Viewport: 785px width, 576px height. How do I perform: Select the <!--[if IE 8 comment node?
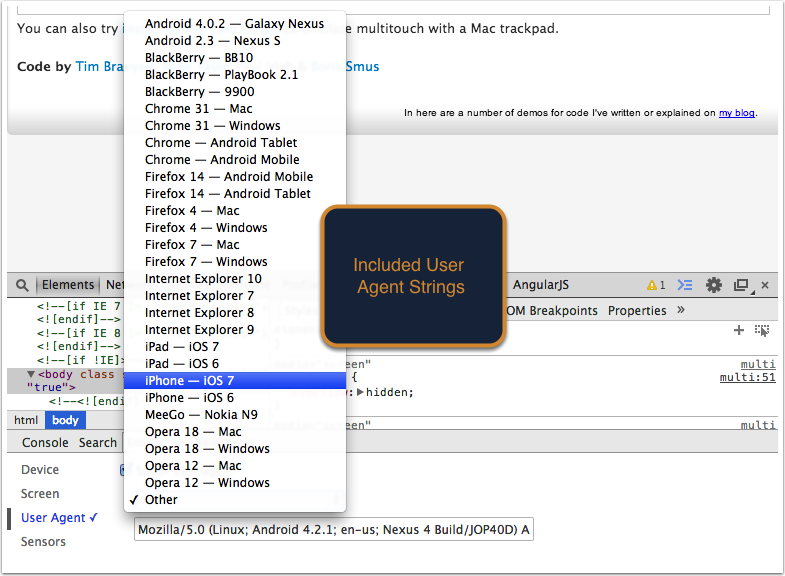pos(79,333)
